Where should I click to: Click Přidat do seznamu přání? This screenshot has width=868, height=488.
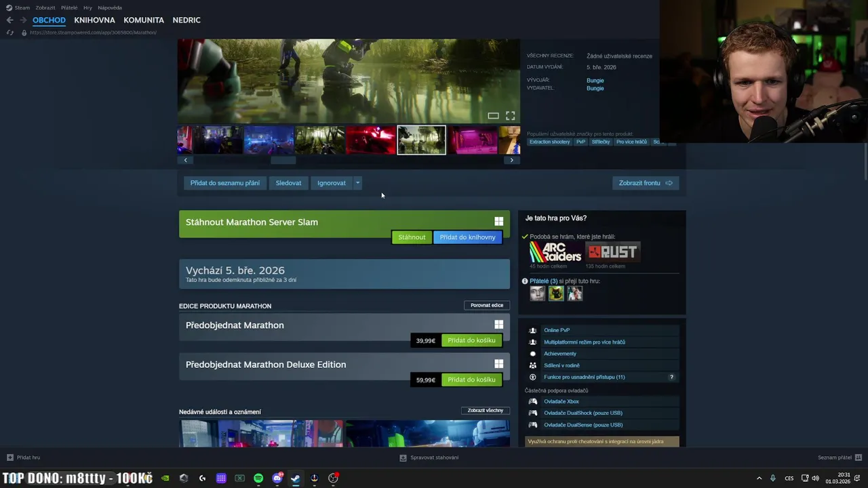tap(225, 183)
